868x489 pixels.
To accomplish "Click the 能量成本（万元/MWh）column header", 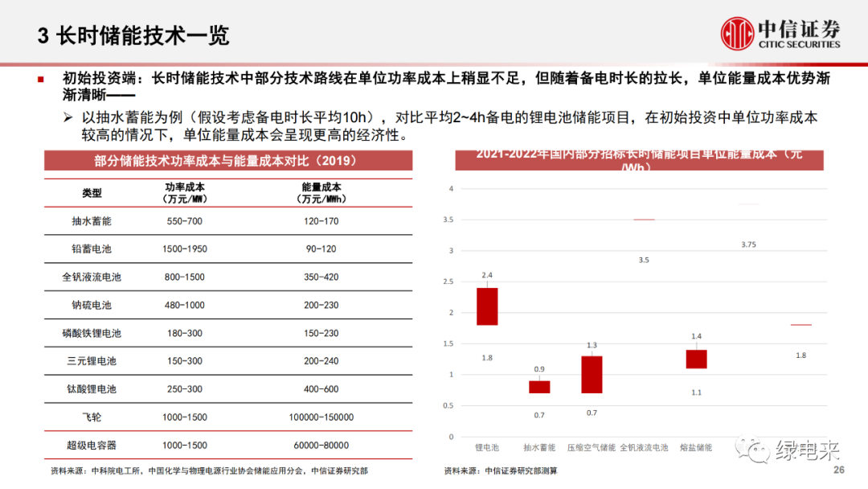I will 321,193.
